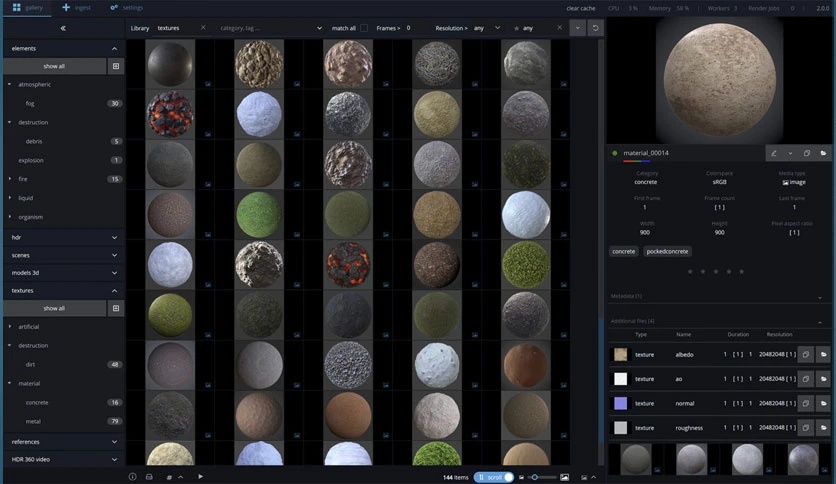Open the filter options dropdown button
Viewport: 836px width, 484px height.
pyautogui.click(x=577, y=28)
